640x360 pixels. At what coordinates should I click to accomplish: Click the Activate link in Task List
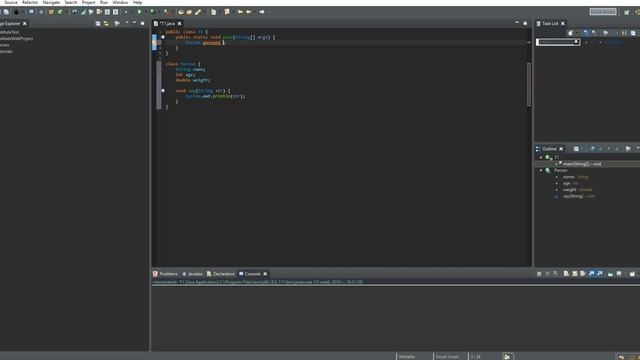tap(612, 42)
